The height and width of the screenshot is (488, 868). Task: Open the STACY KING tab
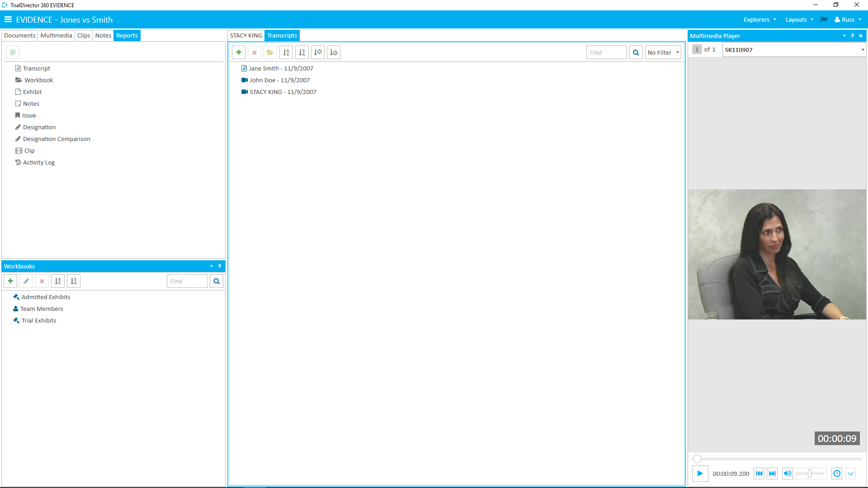click(246, 35)
